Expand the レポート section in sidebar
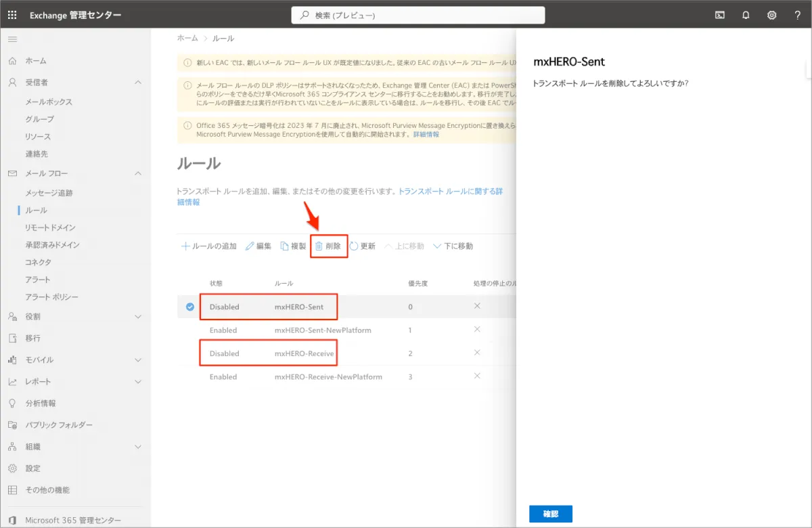Screen dimensions: 812x528 click(138, 382)
